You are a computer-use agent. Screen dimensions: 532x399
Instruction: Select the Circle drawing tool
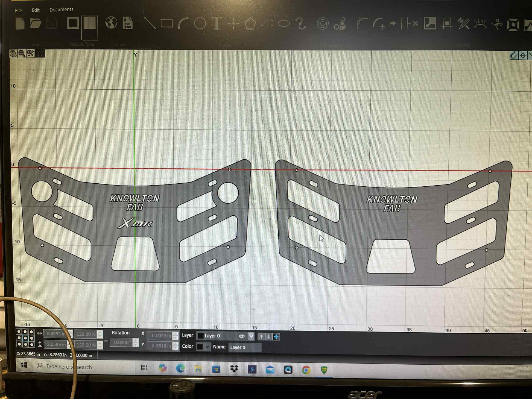[x=200, y=24]
